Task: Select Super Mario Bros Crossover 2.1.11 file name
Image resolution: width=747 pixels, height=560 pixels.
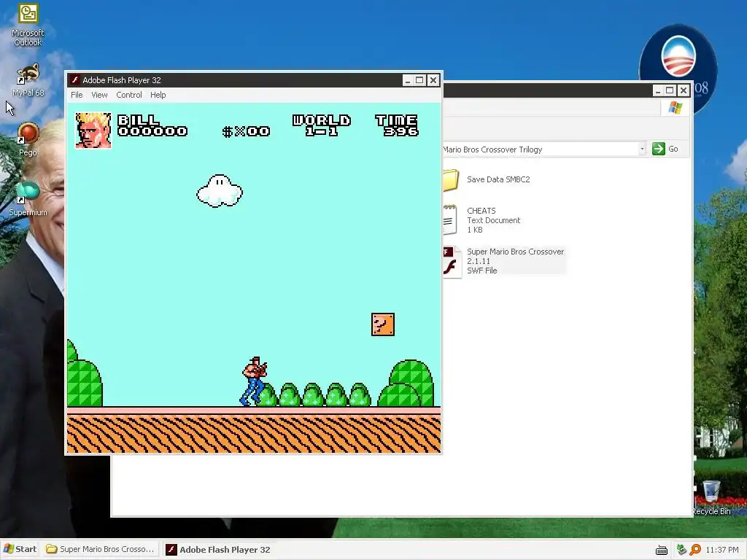Action: (516, 256)
